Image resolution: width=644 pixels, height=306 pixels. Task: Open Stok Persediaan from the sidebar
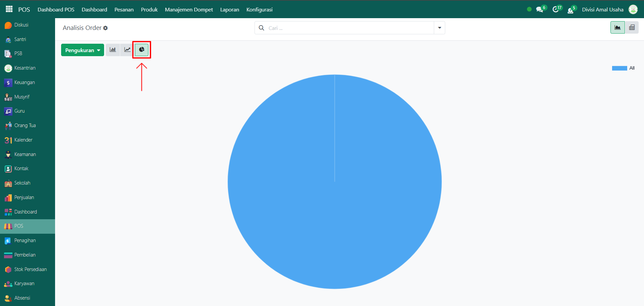30,269
